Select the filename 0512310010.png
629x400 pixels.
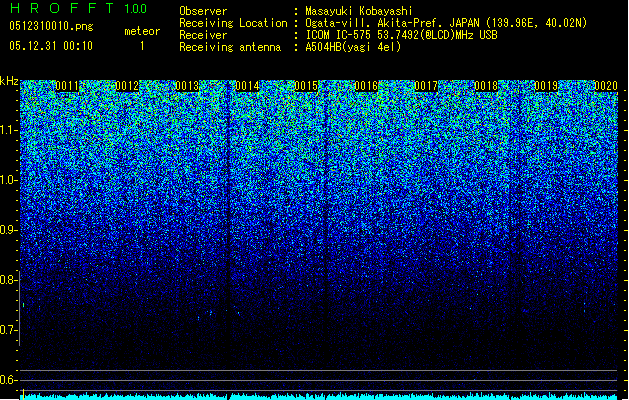[51, 26]
